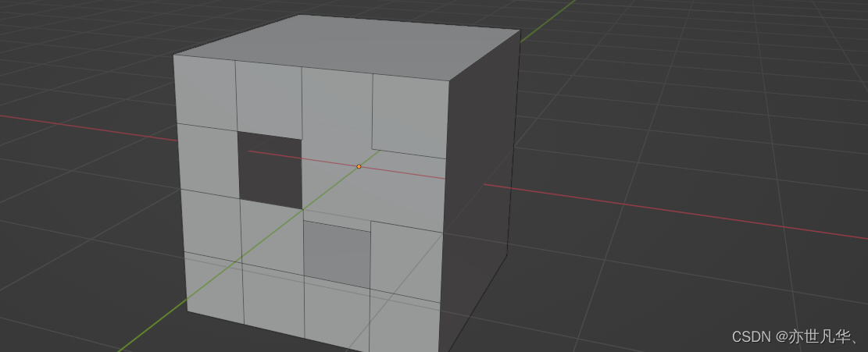Screen dimensions: 868x352
Task: Select the cube's top face
Action: tap(348, 48)
